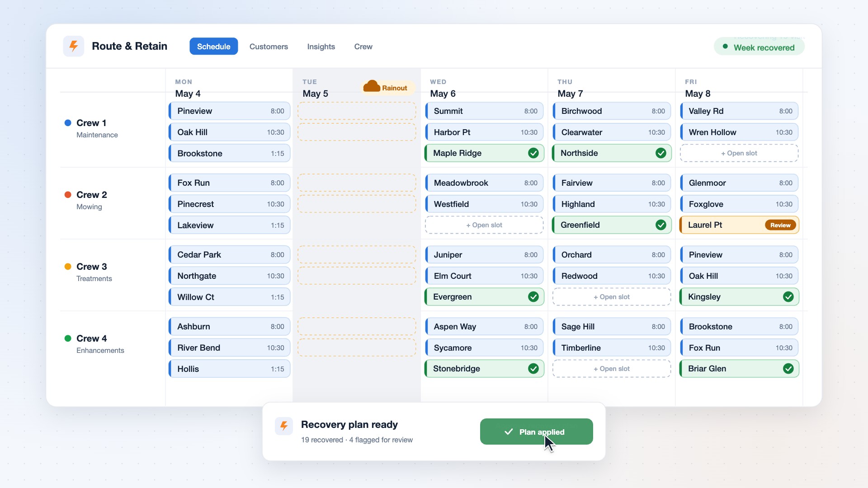Click the Week recovered status pill
Screen dimensions: 868x488
click(x=759, y=47)
